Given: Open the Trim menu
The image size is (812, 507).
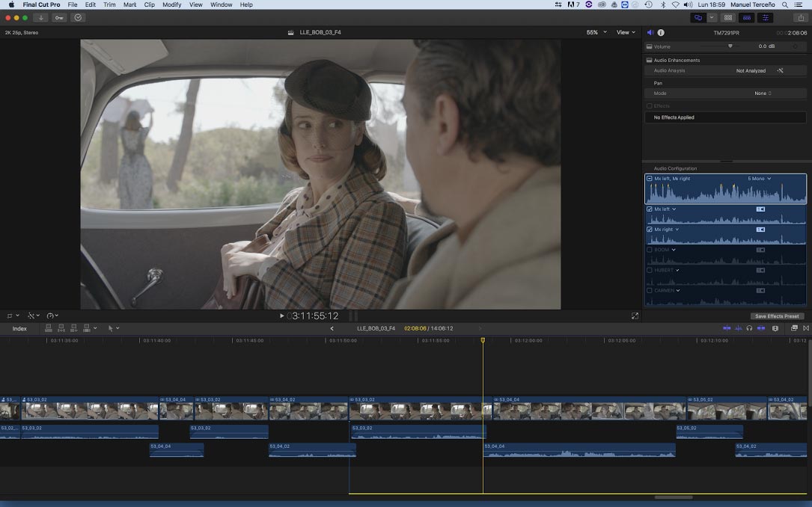Looking at the screenshot, I should (109, 4).
